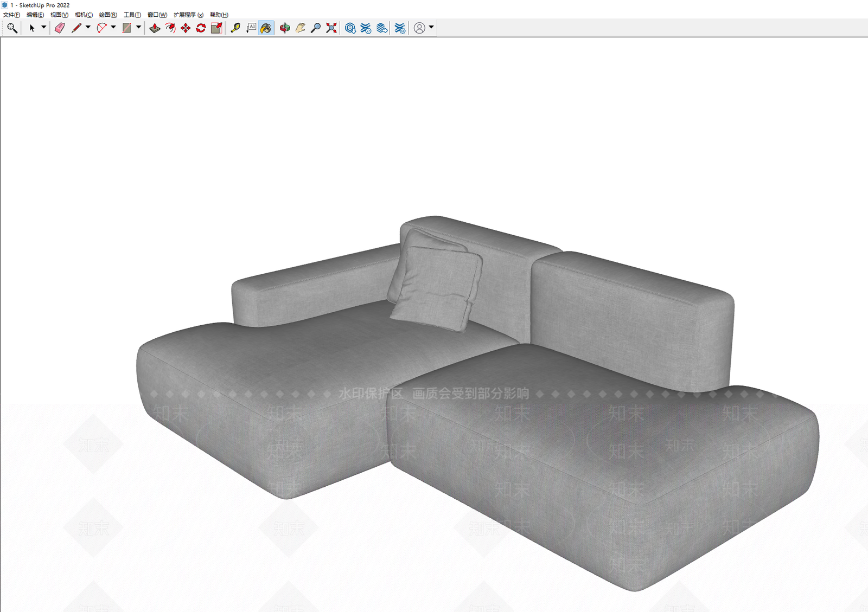868x612 pixels.
Task: Pick the Scale tool
Action: pos(216,28)
